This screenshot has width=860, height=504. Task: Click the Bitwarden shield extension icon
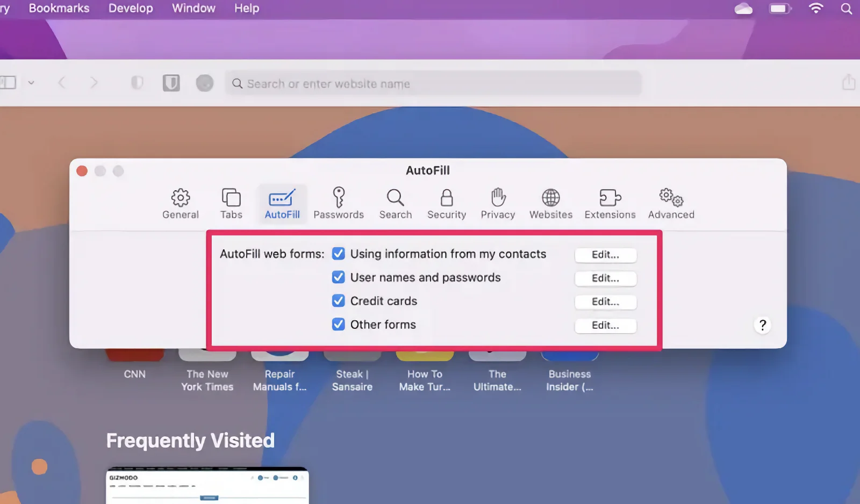point(171,83)
